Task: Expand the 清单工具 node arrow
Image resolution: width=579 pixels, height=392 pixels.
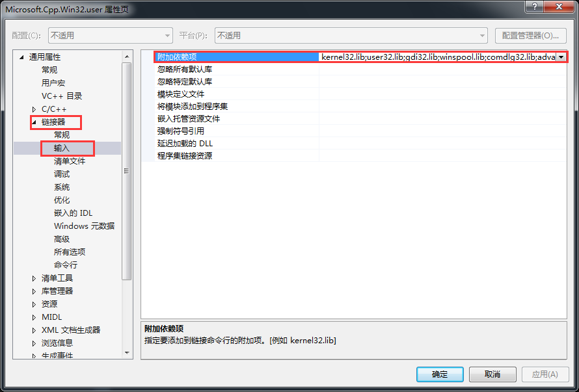Action: 34,278
